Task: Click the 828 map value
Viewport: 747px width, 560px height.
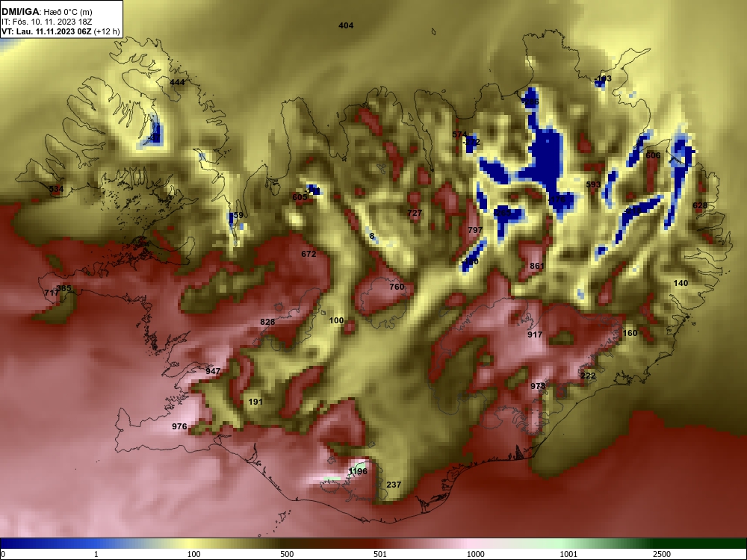Action: tap(267, 322)
